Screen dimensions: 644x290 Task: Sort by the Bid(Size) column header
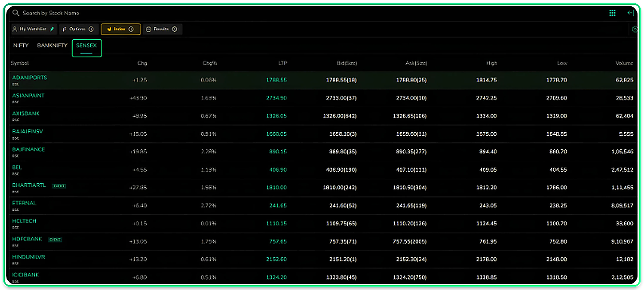point(347,63)
